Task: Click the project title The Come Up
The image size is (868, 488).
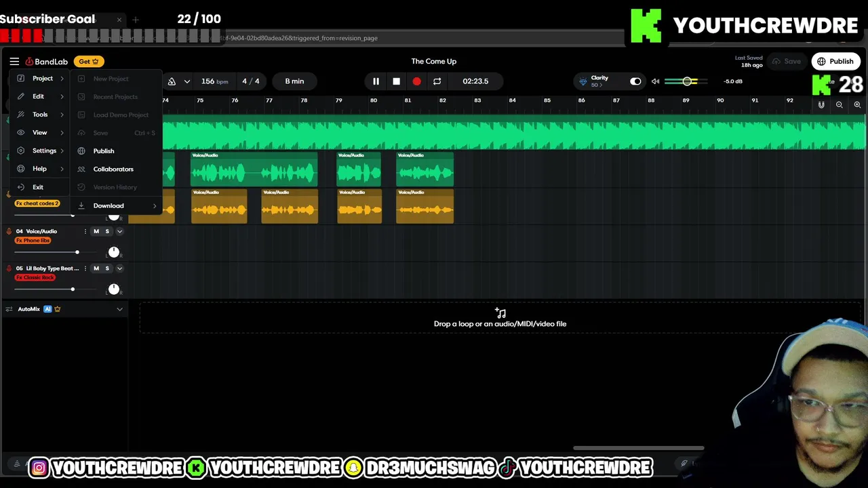Action: click(x=434, y=62)
